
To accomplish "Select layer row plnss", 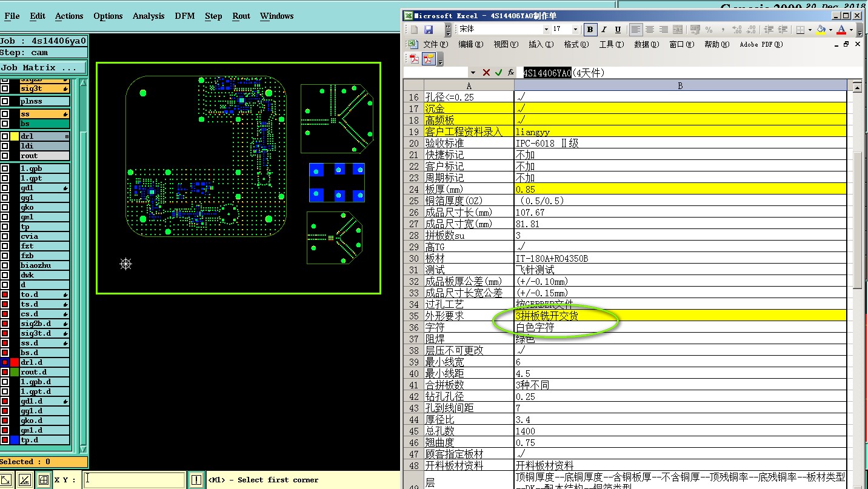I will tap(44, 101).
